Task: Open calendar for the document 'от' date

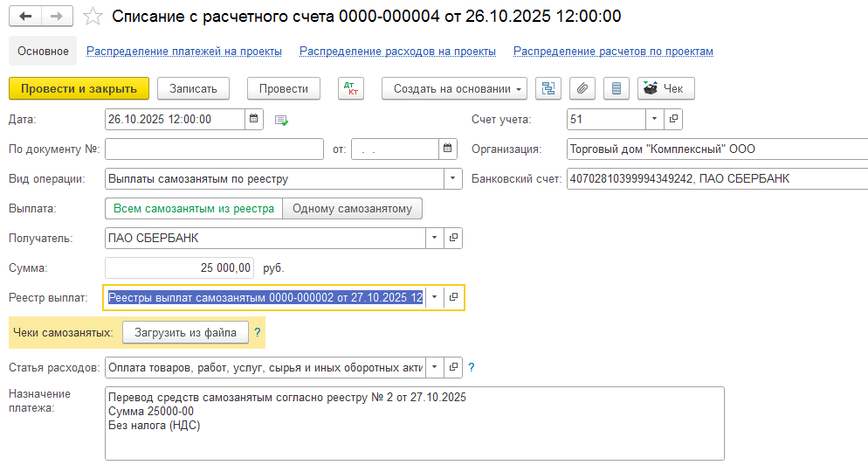Action: pos(447,149)
